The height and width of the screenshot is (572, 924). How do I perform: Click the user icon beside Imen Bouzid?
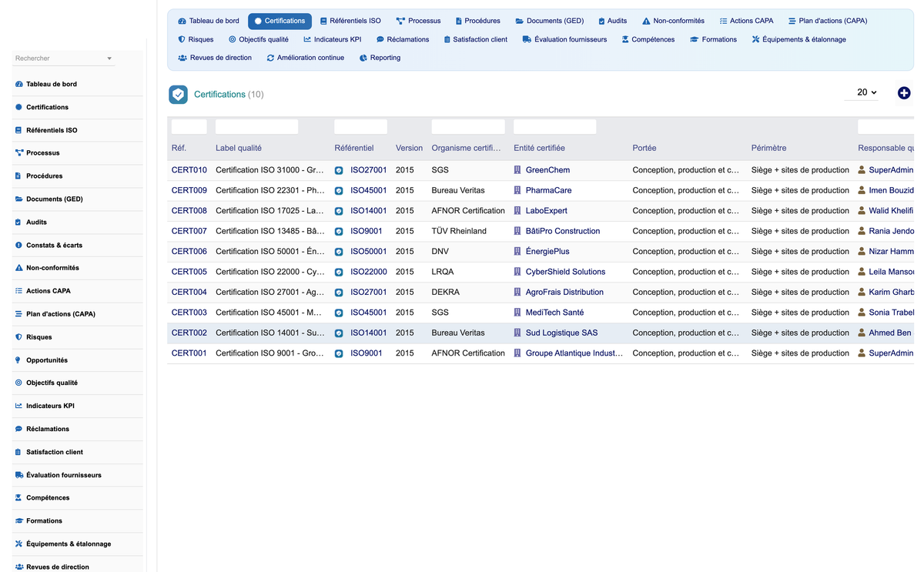coord(862,190)
